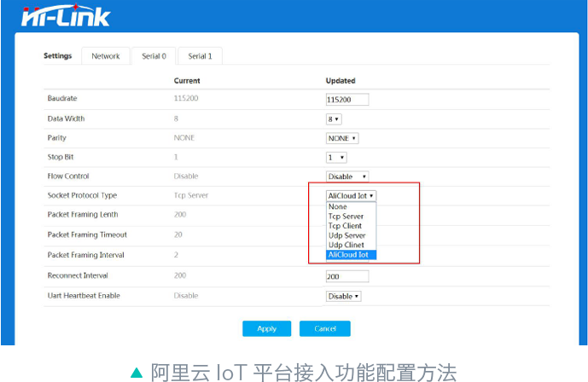Collapse the Socket Protocol Type dropdown
This screenshot has width=588, height=382.
point(351,195)
